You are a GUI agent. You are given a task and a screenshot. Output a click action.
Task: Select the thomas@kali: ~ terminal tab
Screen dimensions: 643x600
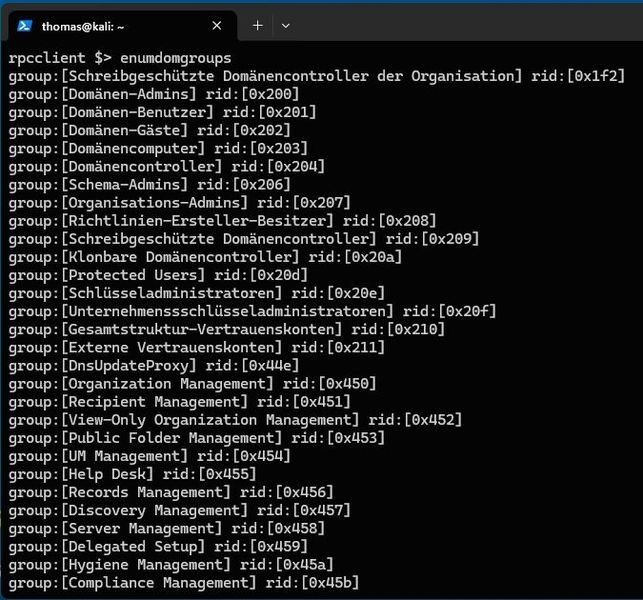point(122,26)
